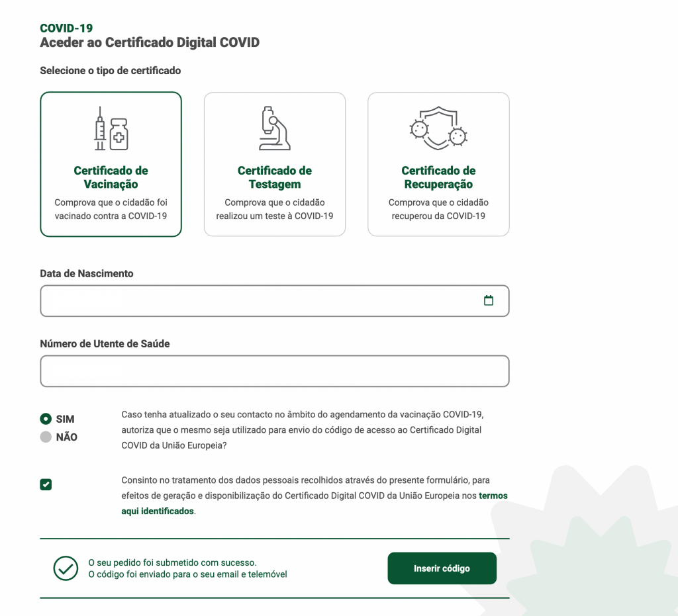
Task: Choose the Certificado de Testagem title
Action: (x=274, y=177)
